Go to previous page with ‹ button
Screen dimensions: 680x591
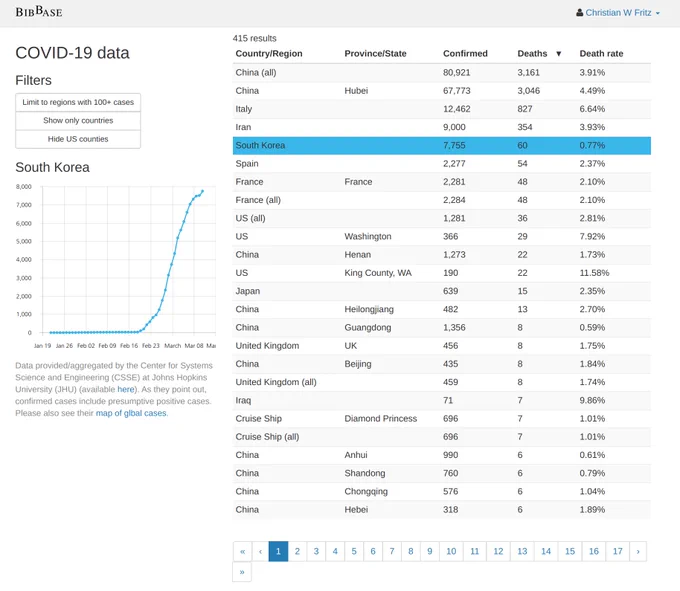260,552
